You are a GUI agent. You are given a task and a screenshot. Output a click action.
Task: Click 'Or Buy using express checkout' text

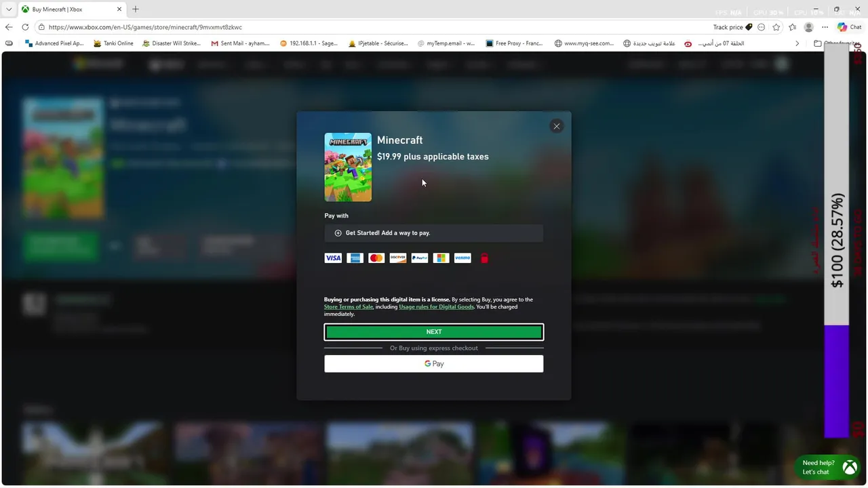click(x=434, y=348)
